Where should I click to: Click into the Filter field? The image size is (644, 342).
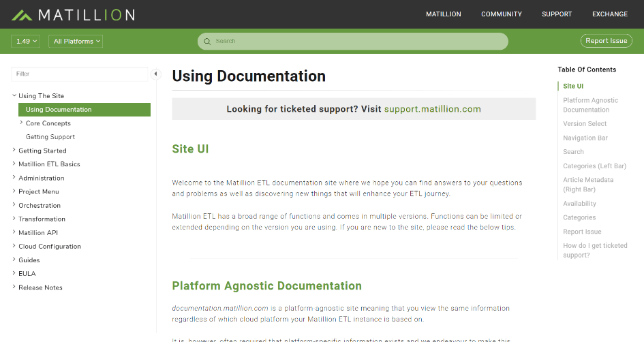[80, 74]
